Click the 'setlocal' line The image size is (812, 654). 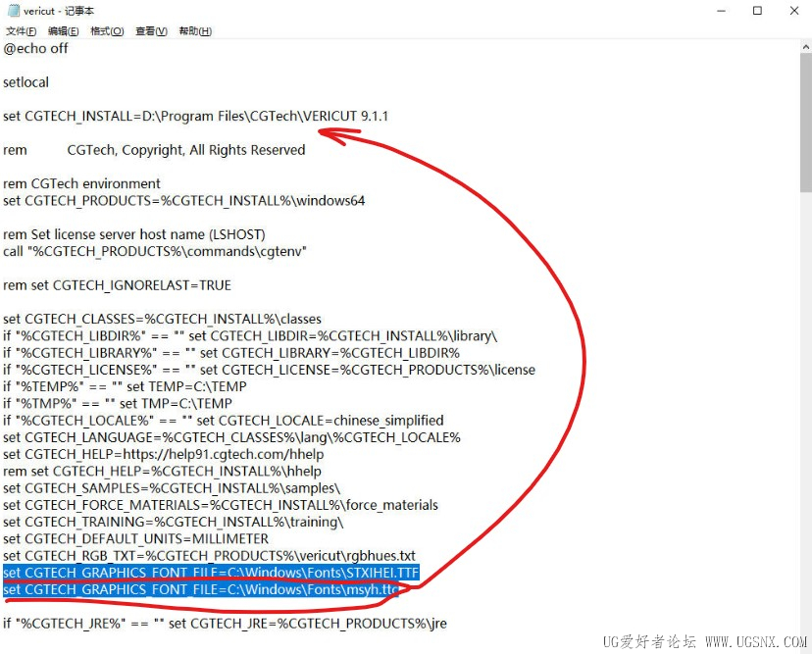click(x=25, y=82)
